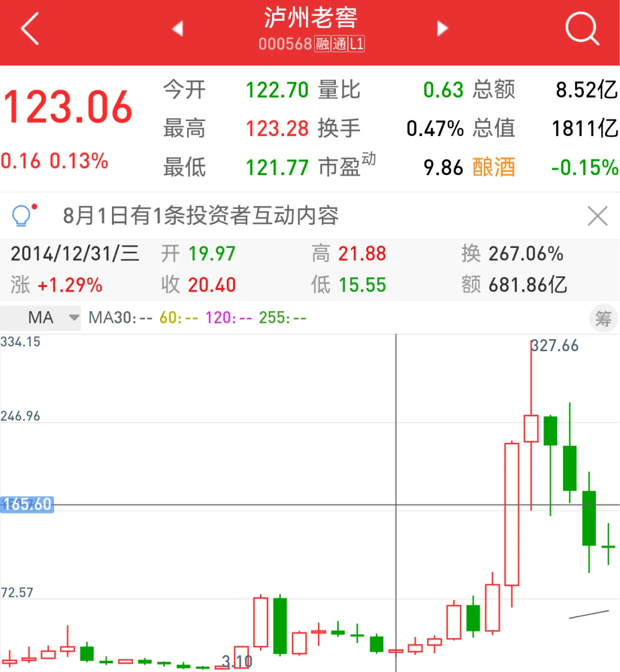Image resolution: width=620 pixels, height=672 pixels.
Task: Open stock search with the magnifier icon
Action: click(582, 28)
